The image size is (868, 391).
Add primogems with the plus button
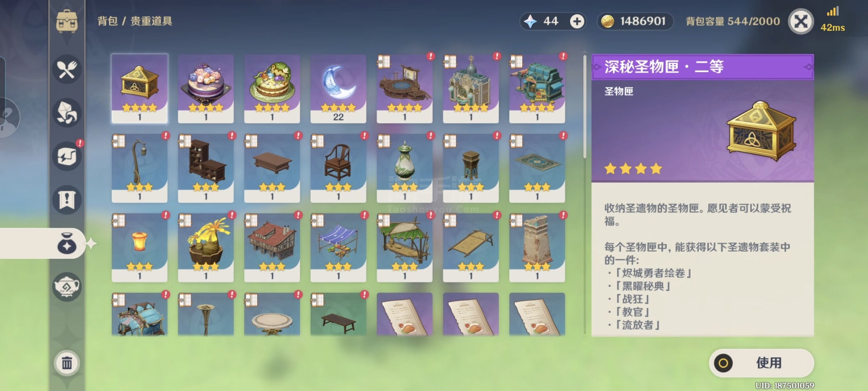577,21
